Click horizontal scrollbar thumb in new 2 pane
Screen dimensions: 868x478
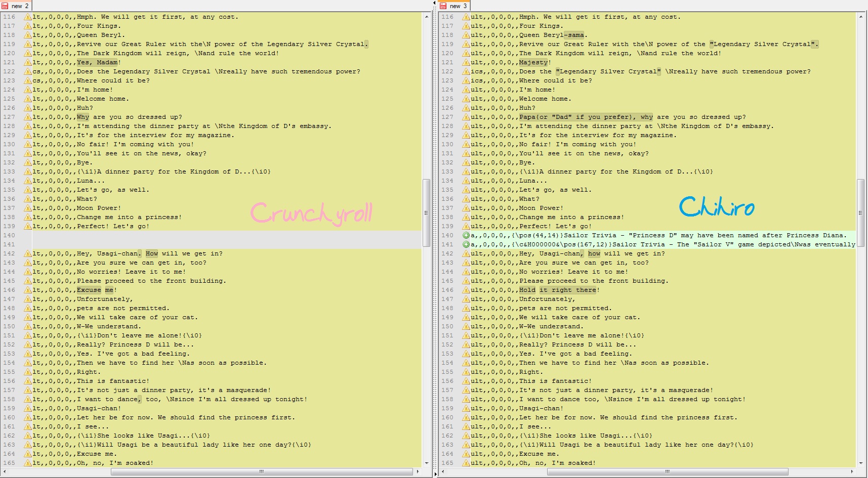click(262, 471)
